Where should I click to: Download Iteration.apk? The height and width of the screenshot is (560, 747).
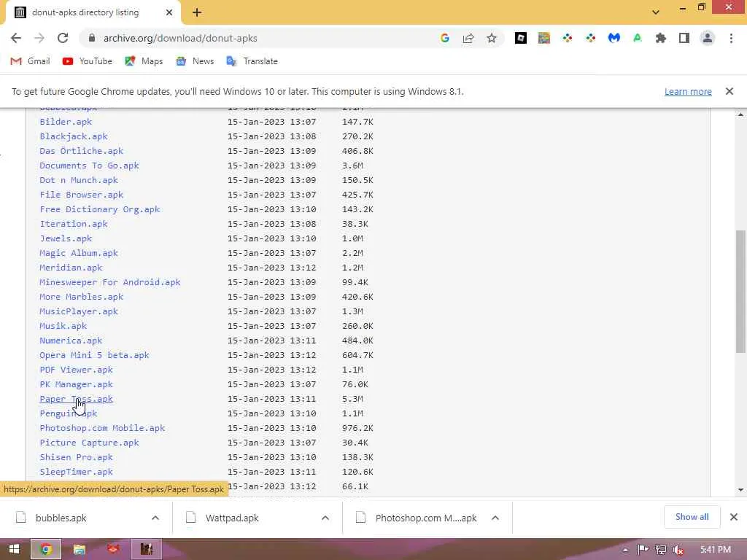(x=74, y=224)
